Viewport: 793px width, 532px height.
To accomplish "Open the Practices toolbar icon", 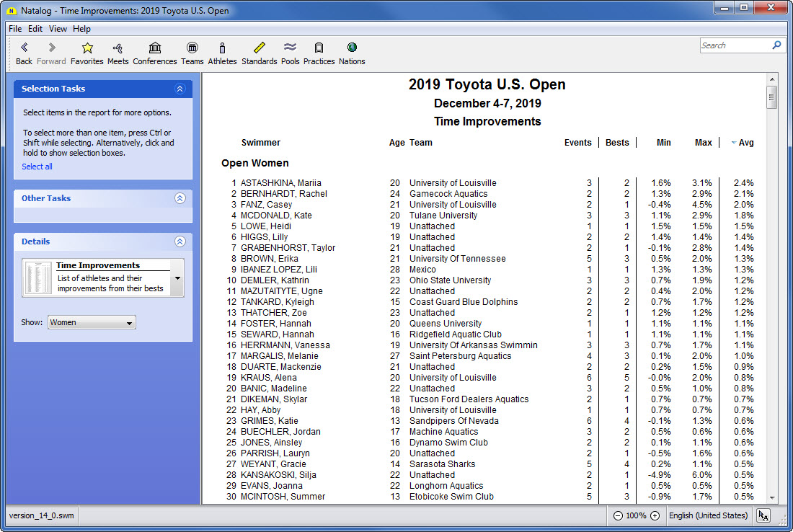I will (319, 48).
